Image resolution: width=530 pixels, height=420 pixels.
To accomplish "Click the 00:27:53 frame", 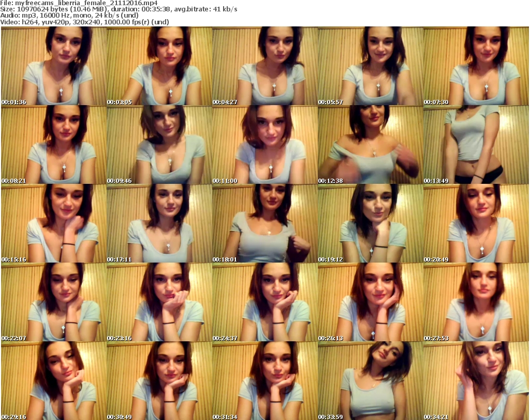I will [476, 302].
